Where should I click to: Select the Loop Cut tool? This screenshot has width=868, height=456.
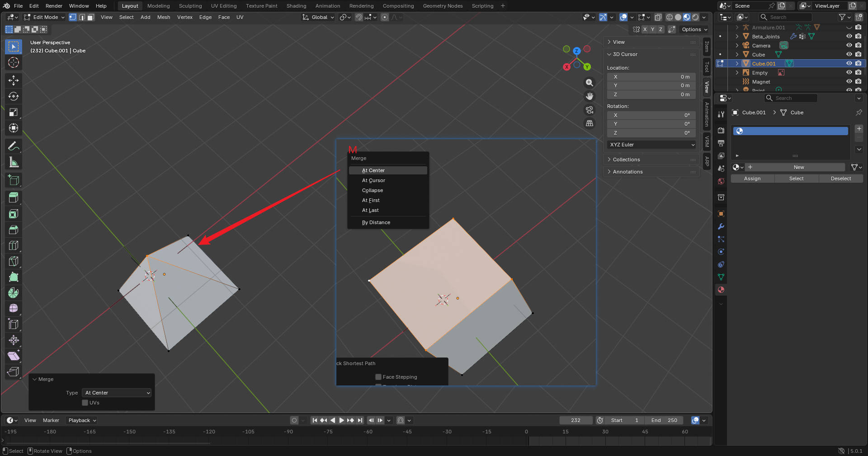click(14, 245)
